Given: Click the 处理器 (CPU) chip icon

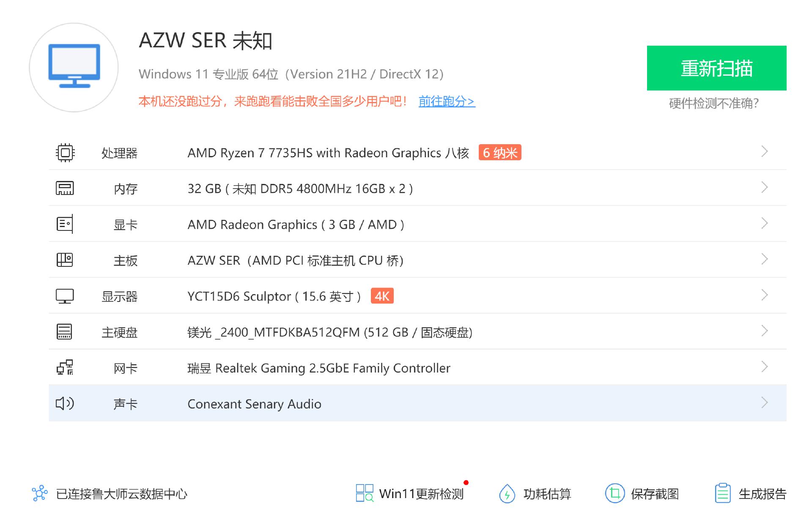Looking at the screenshot, I should click(66, 153).
